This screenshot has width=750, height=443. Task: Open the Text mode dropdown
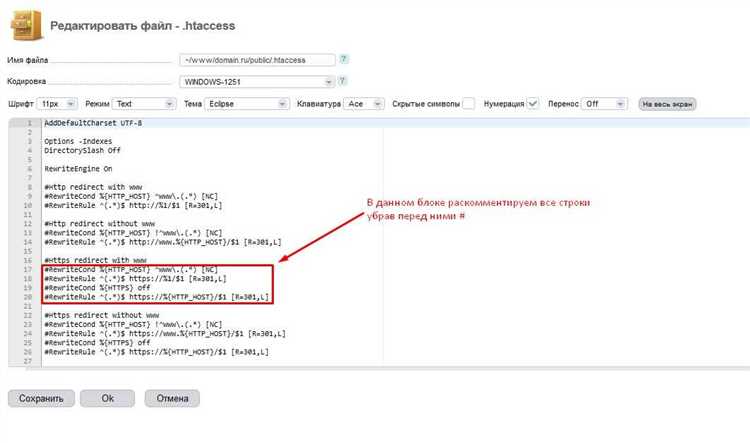[x=143, y=104]
